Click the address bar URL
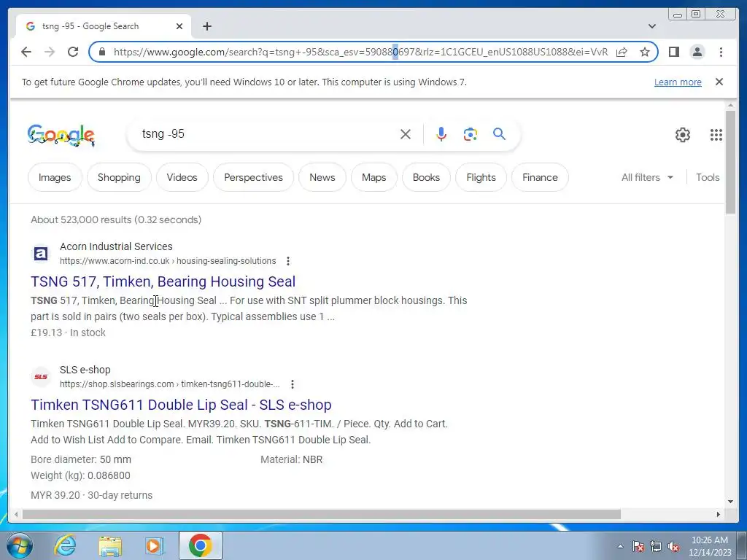Viewport: 747px width, 560px height. 360,52
